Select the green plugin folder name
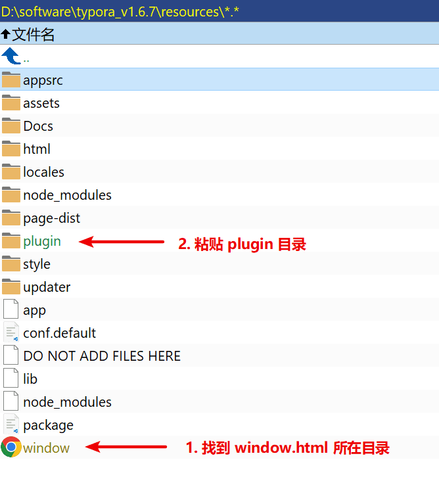This screenshot has width=439, height=504. click(42, 241)
